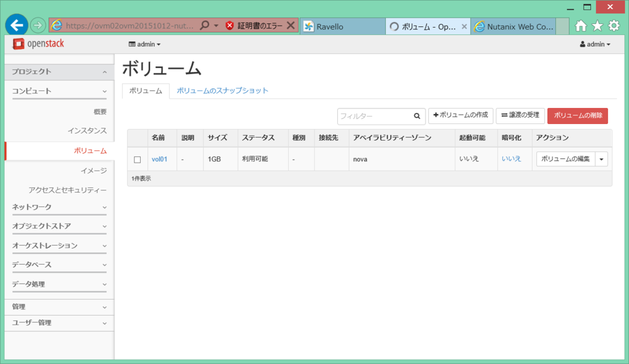Check the vol01 row checkbox
Screen dimensions: 629x364
(138, 158)
